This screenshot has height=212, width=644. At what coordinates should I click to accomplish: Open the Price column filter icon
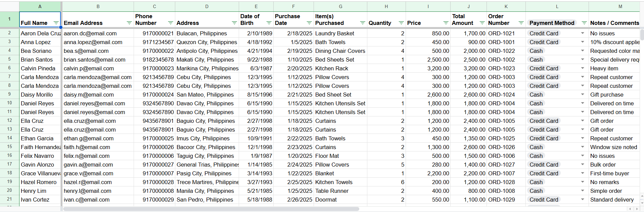pyautogui.click(x=446, y=23)
